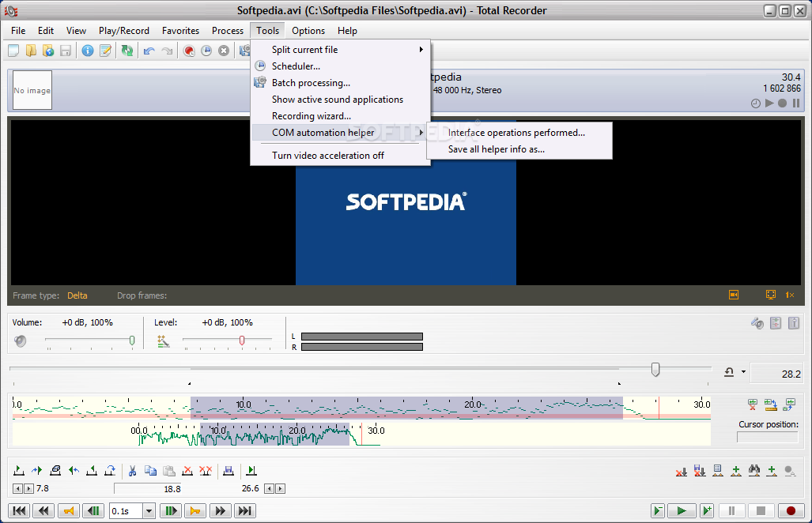Image resolution: width=812 pixels, height=523 pixels.
Task: Click the New file toolbar icon
Action: (13, 51)
